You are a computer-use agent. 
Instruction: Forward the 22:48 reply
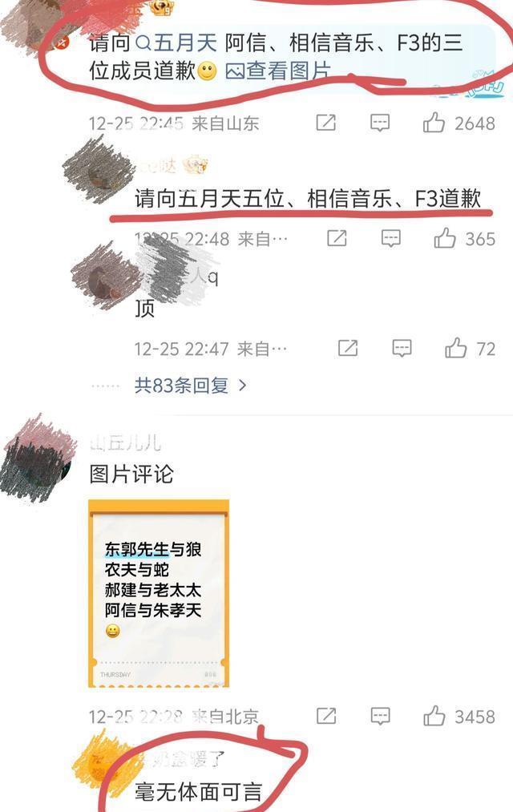(337, 238)
